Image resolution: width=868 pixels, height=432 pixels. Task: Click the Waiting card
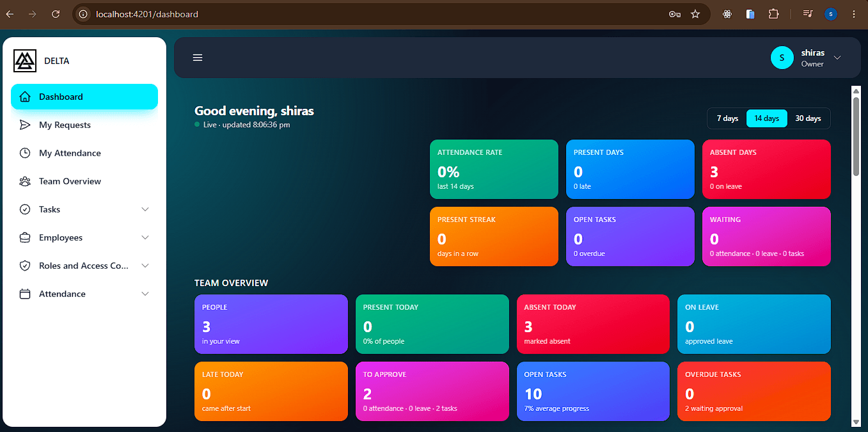coord(766,236)
